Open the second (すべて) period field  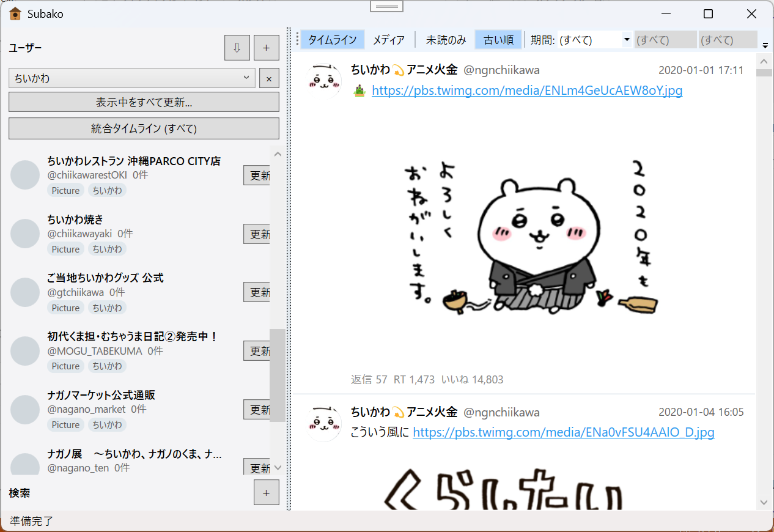tap(665, 40)
